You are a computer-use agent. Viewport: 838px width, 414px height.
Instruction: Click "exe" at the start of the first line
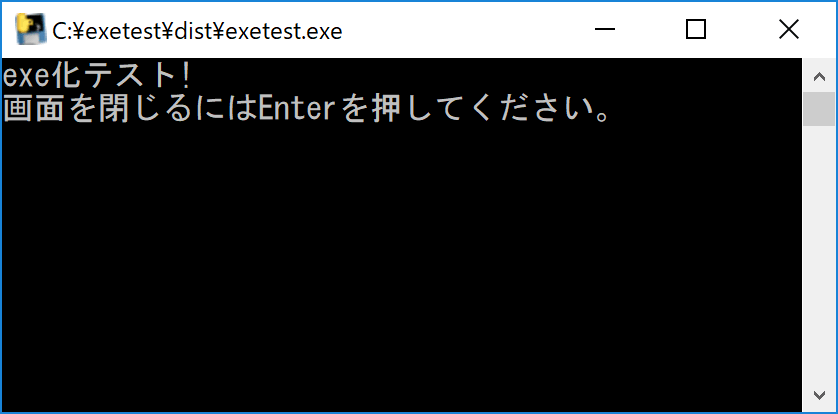coord(21,78)
